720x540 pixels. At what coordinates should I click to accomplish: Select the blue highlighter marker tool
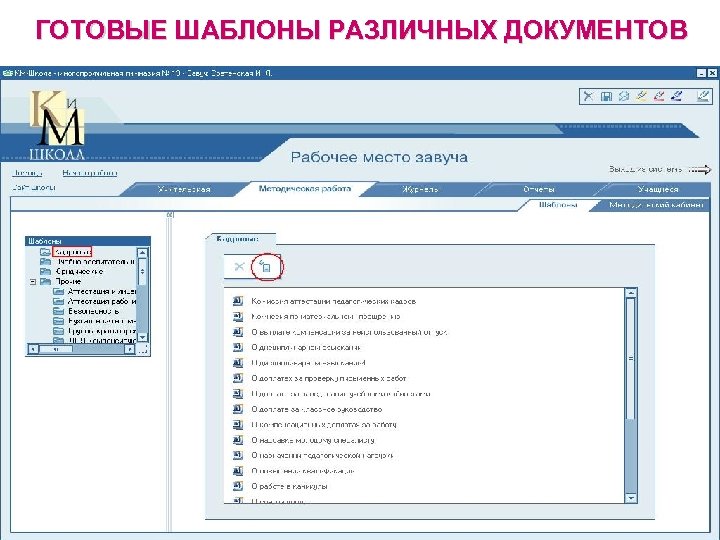coord(676,96)
